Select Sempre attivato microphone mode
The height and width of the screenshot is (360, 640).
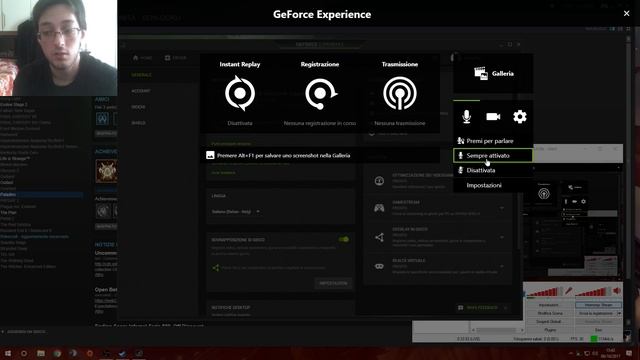493,156
